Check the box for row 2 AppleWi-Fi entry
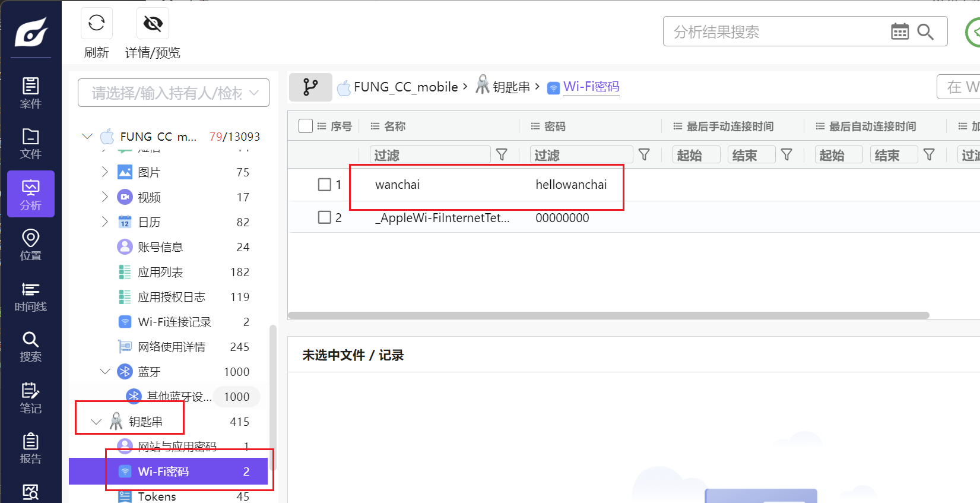 [324, 217]
